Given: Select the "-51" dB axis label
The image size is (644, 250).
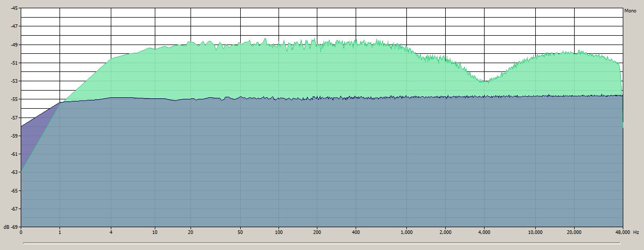Looking at the screenshot, I should (13, 63).
